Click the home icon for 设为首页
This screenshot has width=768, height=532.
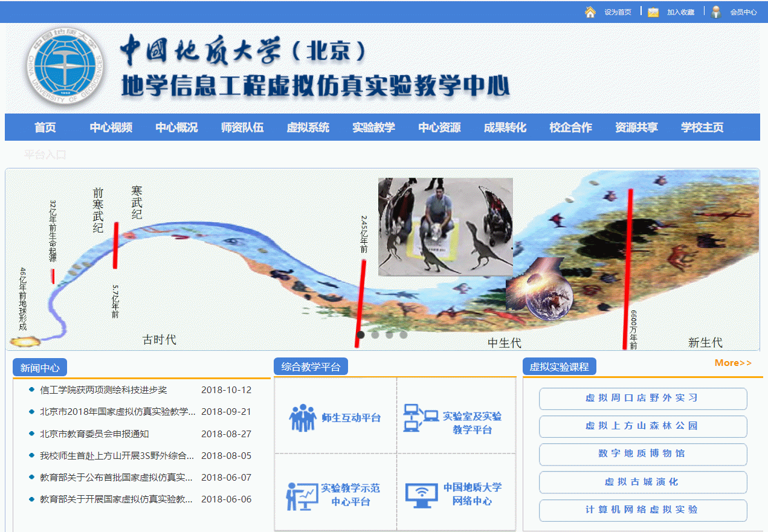point(590,12)
